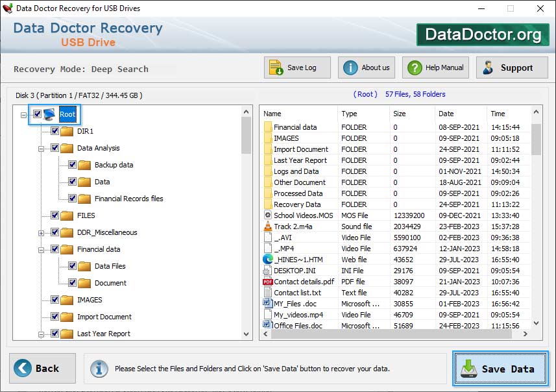Click the PDF icon for Contact details.pdf
Screen dimensions: 556x392
268,282
